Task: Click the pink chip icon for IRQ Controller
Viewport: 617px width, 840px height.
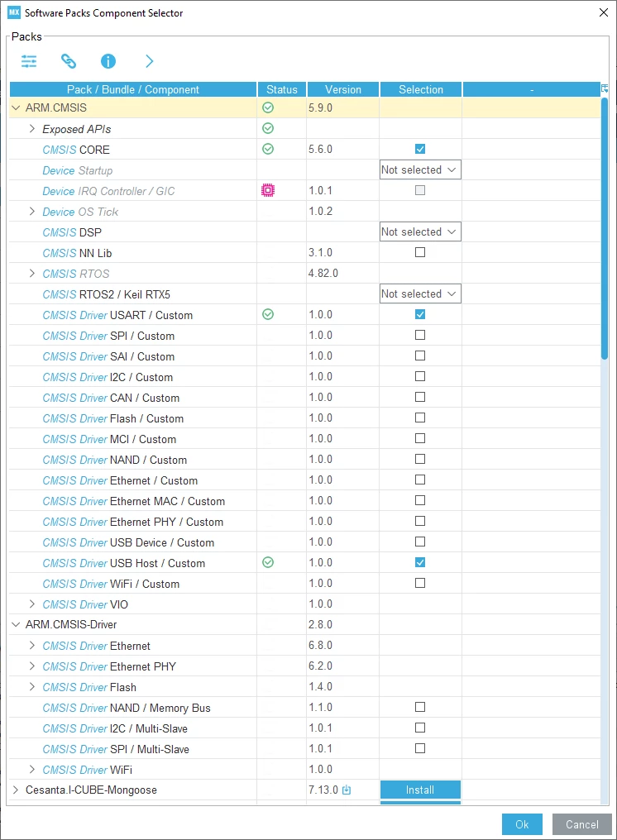Action: (x=268, y=190)
